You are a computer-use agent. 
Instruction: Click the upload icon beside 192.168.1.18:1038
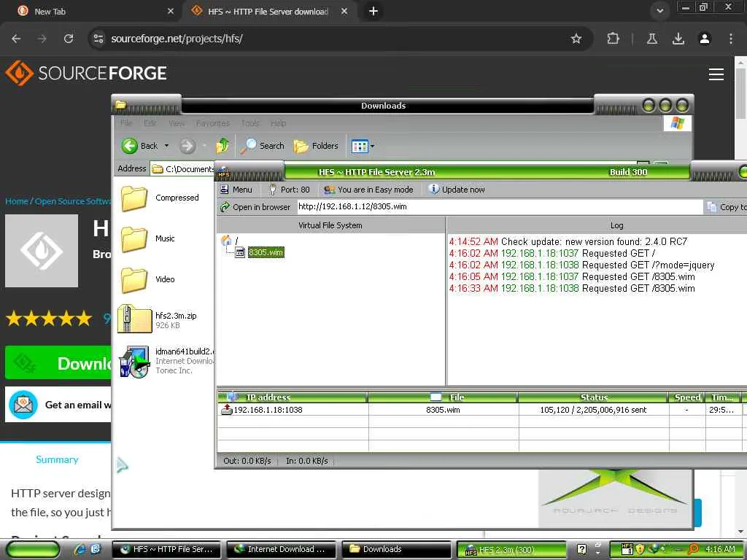point(227,409)
